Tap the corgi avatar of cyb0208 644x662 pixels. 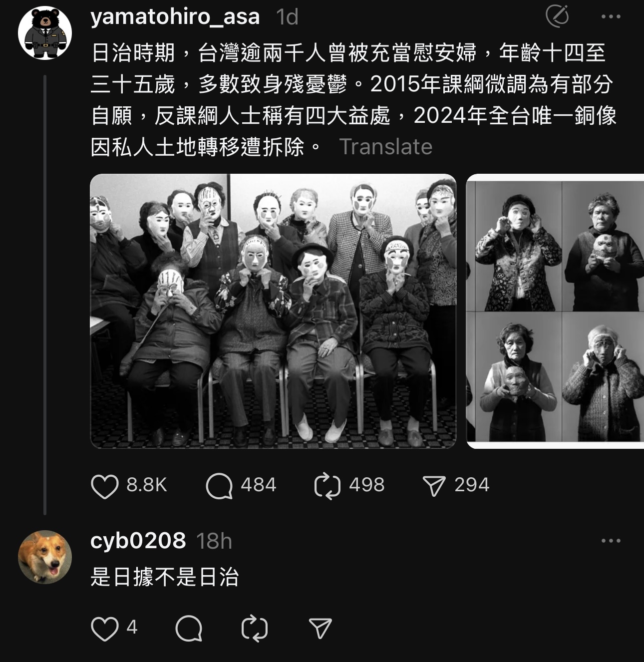click(x=45, y=557)
